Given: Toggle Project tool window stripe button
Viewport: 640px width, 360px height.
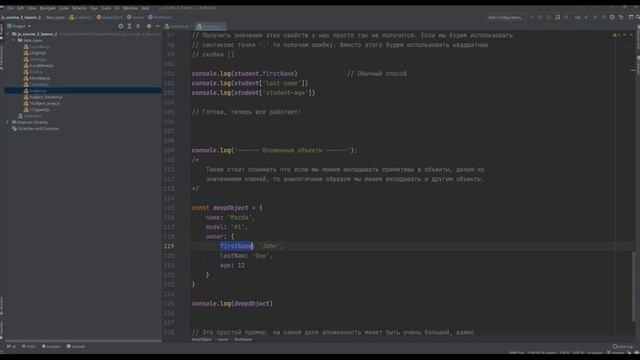Looking at the screenshot, I should (2, 31).
